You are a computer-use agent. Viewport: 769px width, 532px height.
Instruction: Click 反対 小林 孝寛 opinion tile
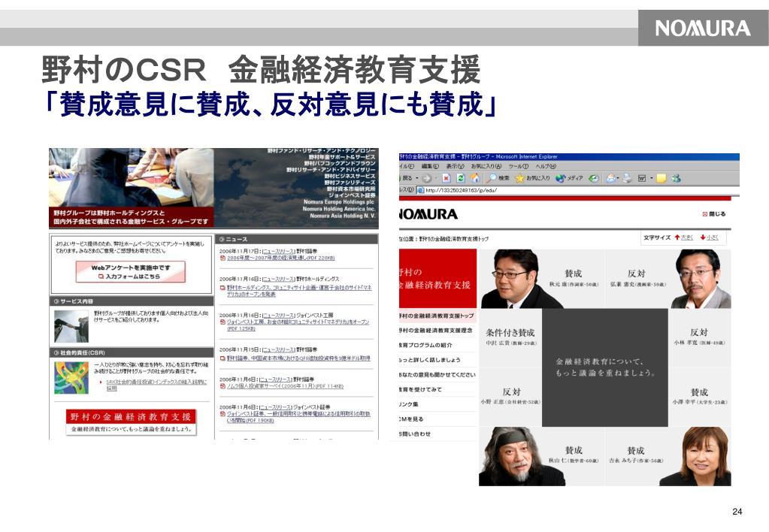pyautogui.click(x=699, y=338)
